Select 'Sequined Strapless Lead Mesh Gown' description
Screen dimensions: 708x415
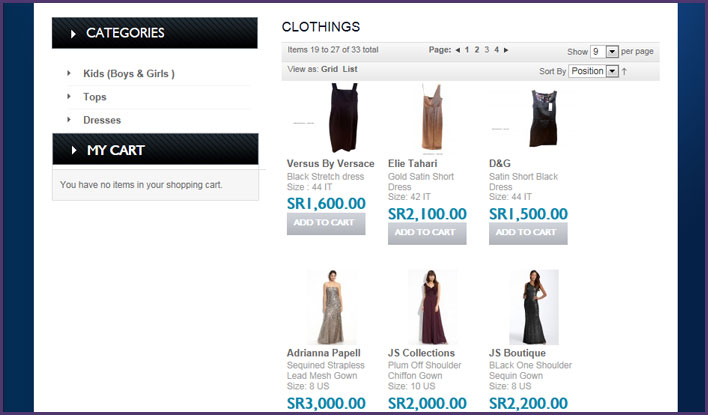coord(326,370)
